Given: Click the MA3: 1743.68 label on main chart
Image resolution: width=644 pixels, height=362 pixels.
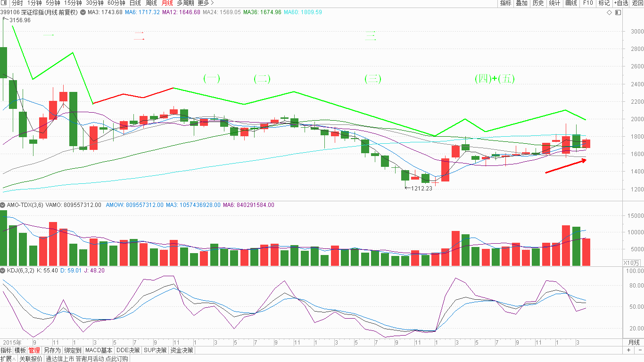Looking at the screenshot, I should tap(105, 12).
